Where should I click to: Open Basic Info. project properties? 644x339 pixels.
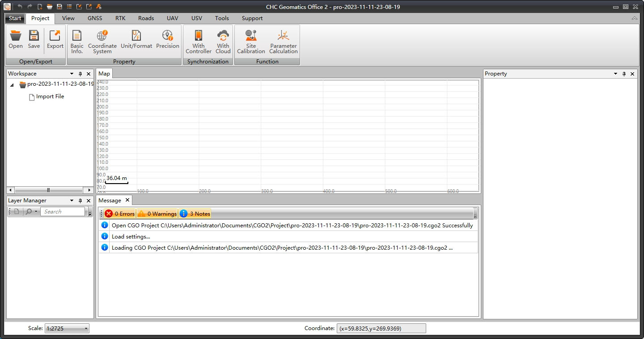coord(77,42)
